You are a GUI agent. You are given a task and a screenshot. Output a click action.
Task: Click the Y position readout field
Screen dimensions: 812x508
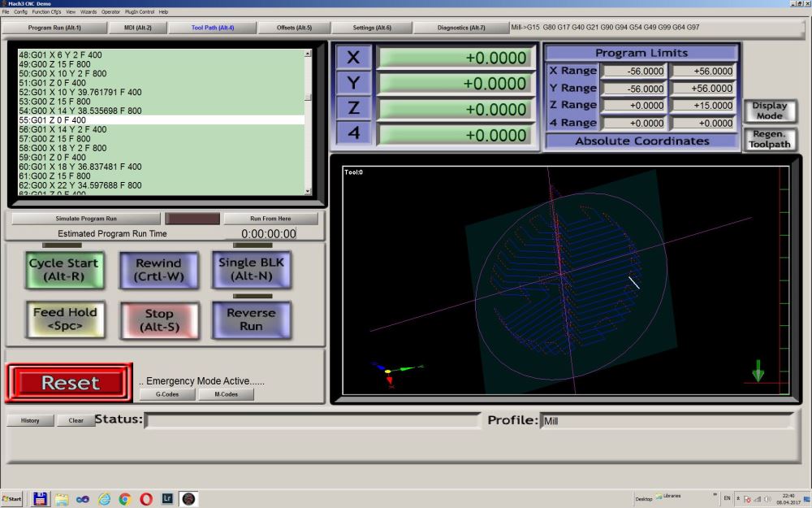(456, 84)
